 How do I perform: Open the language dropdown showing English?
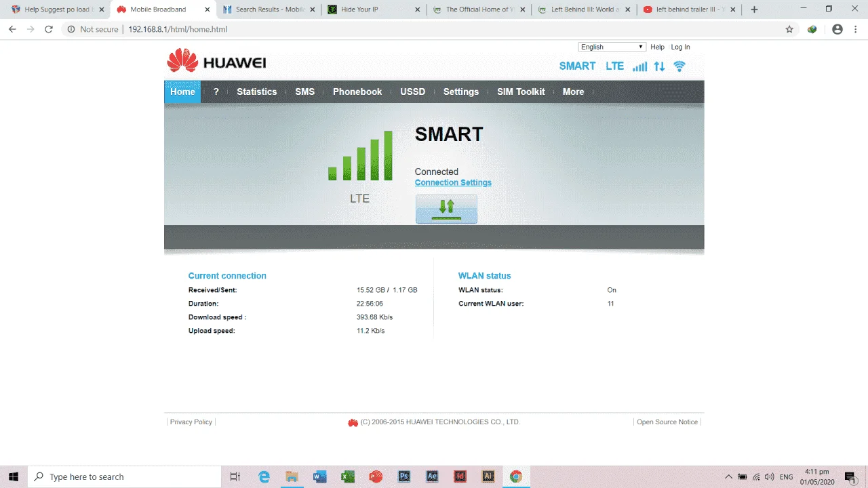(612, 47)
